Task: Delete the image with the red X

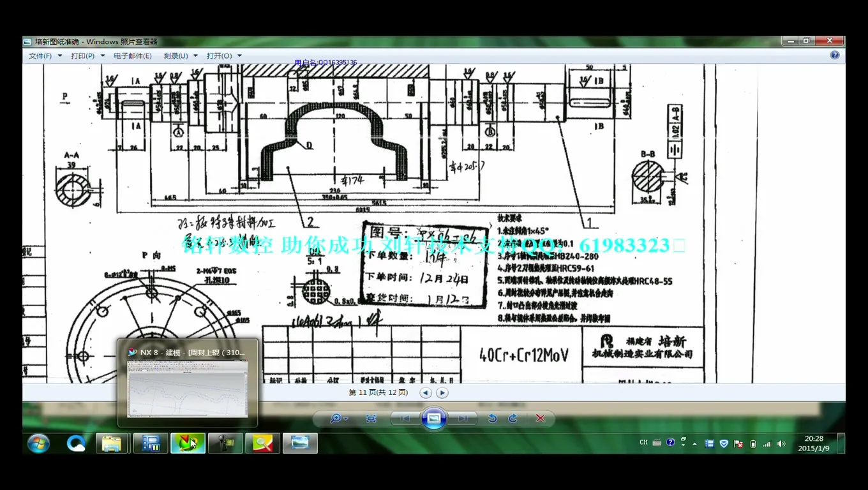Action: tap(540, 419)
